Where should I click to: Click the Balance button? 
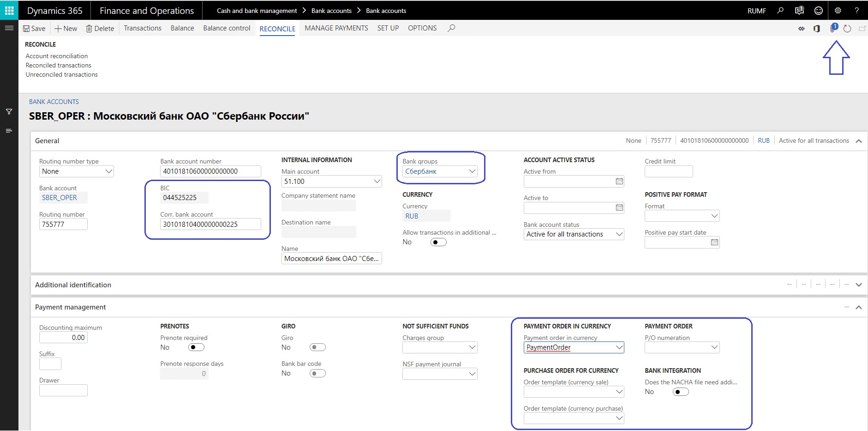pos(182,28)
